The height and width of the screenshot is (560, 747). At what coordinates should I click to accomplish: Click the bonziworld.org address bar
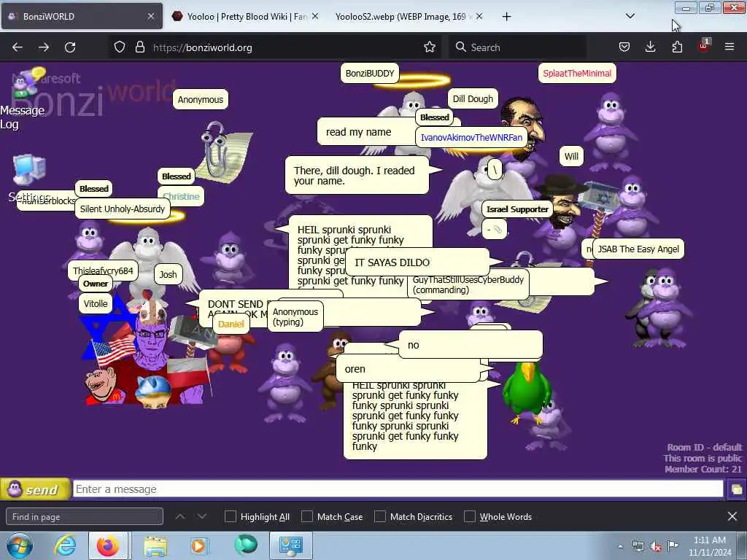coord(274,47)
